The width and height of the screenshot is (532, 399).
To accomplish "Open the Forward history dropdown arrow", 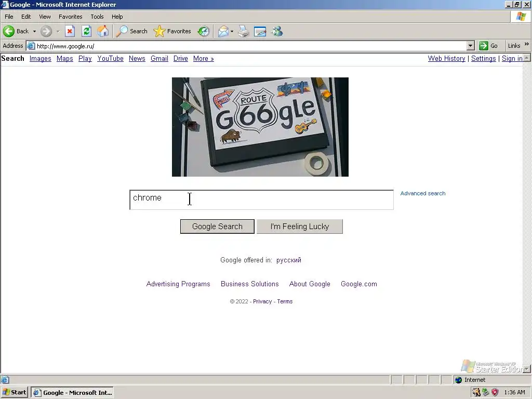I will (x=58, y=31).
